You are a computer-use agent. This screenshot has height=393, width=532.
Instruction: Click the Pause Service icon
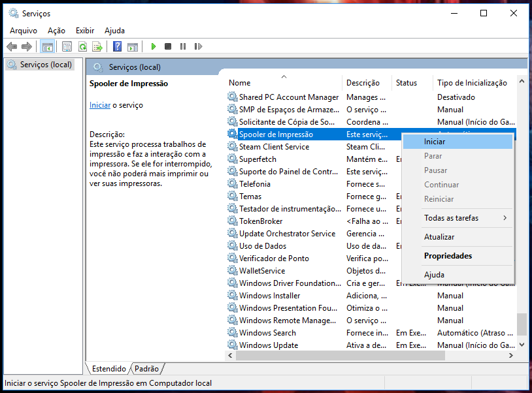(x=183, y=46)
